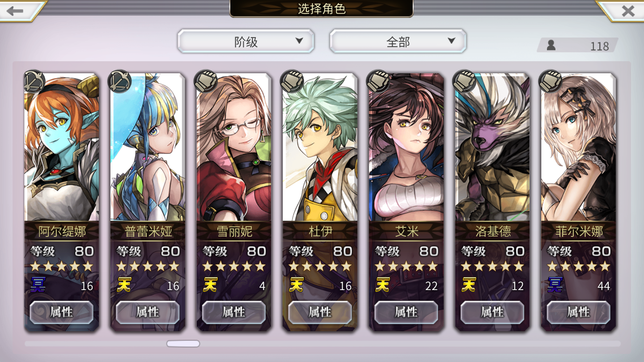The width and height of the screenshot is (644, 362).
Task: Select the 洛基德 wolf character portrait
Action: 492,147
